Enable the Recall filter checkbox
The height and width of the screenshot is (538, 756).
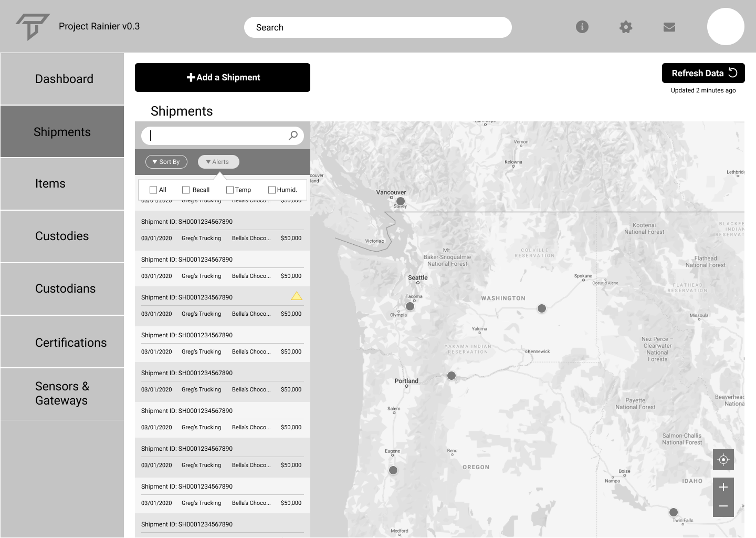tap(185, 189)
